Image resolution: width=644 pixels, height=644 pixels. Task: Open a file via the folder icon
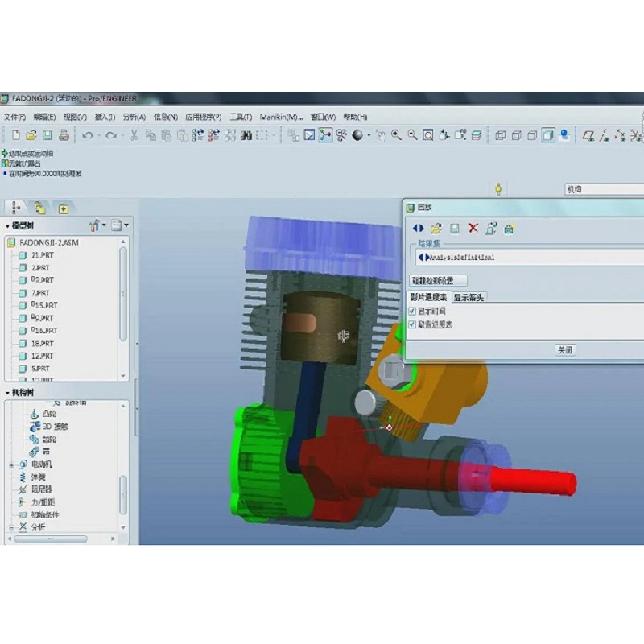click(x=31, y=134)
